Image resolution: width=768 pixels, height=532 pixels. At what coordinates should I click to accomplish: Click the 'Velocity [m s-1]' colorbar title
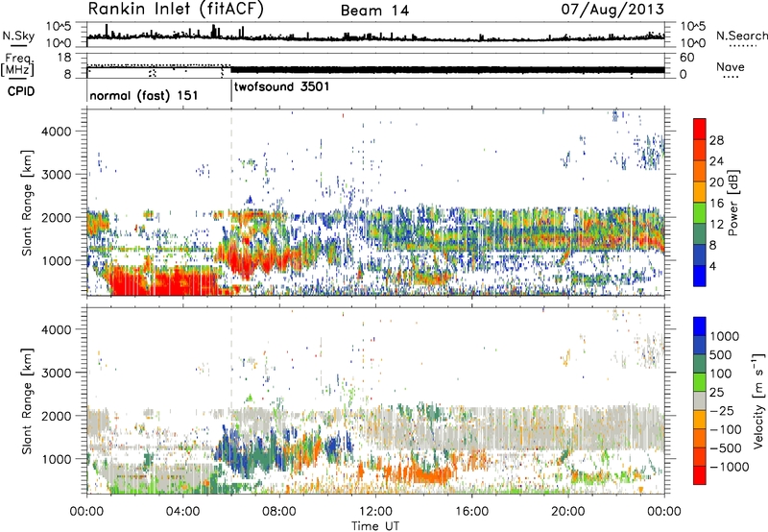(x=758, y=400)
